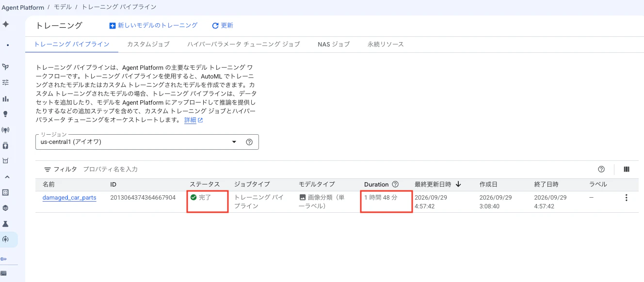Open the 永続リソース tab

386,44
